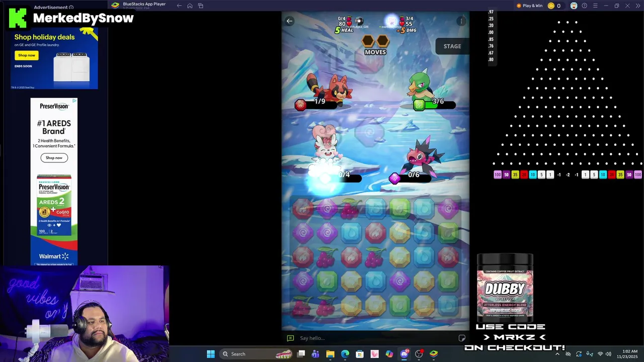Open the clock showing 1:02 AM
Screen dimensions: 644x362
point(629,354)
